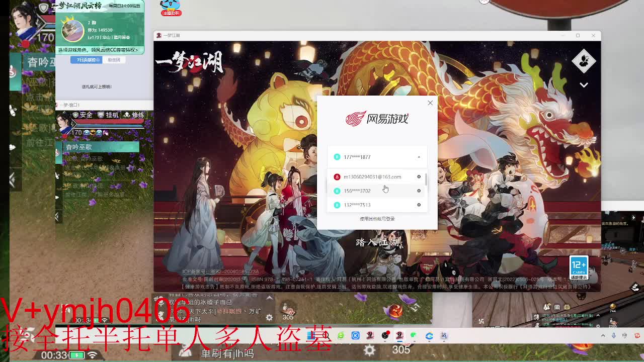Open the rightmost pinned taskbar app
The image size is (644, 362).
(x=444, y=335)
